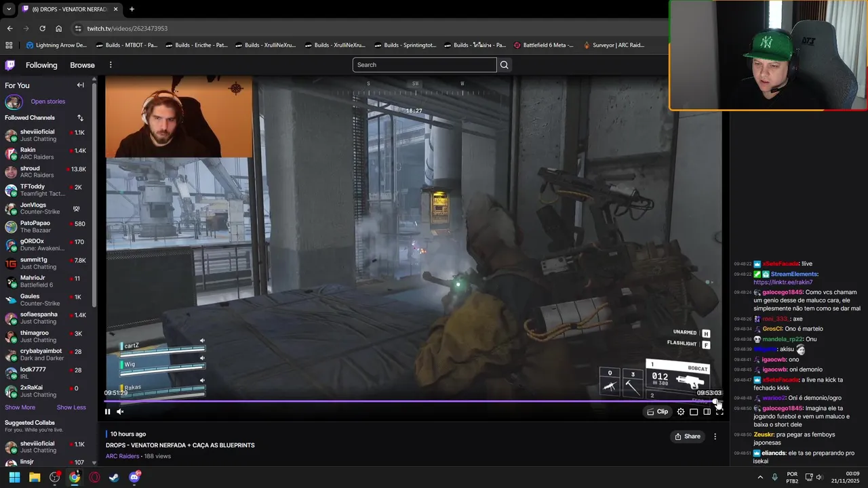Screen dimensions: 868x488
Task: Open shroud's channel in the sidebar
Action: click(x=46, y=171)
